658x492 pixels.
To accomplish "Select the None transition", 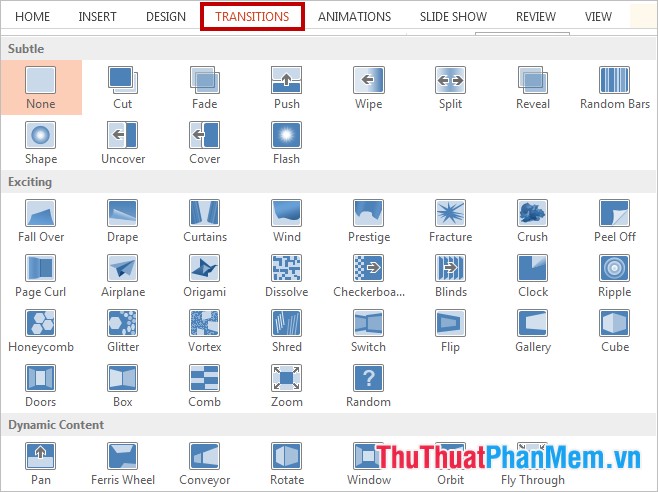I will [41, 87].
